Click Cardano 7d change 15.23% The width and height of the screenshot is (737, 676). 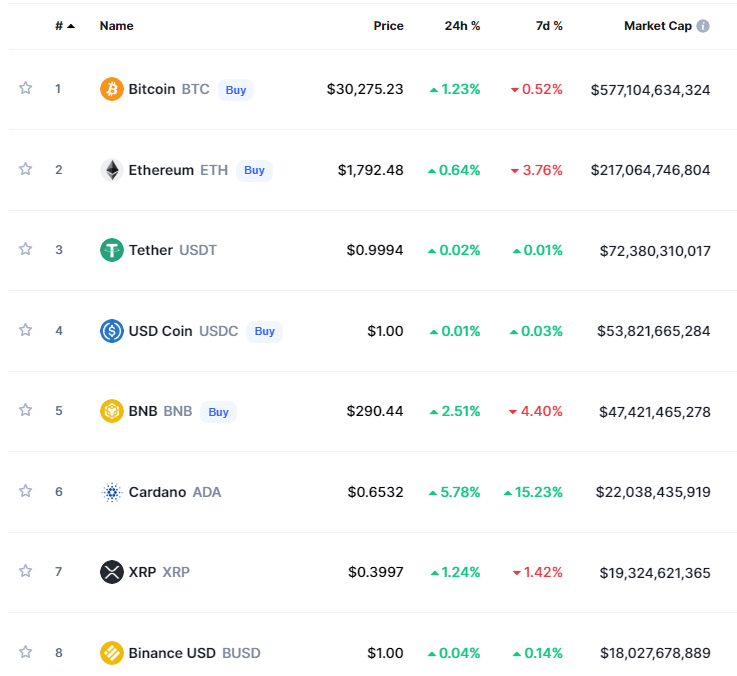533,492
